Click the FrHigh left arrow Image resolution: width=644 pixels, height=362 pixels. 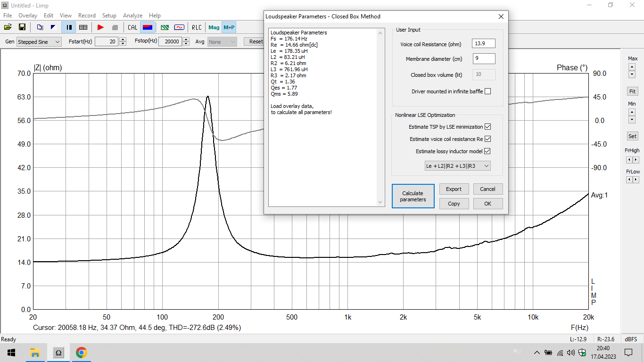coord(629,160)
